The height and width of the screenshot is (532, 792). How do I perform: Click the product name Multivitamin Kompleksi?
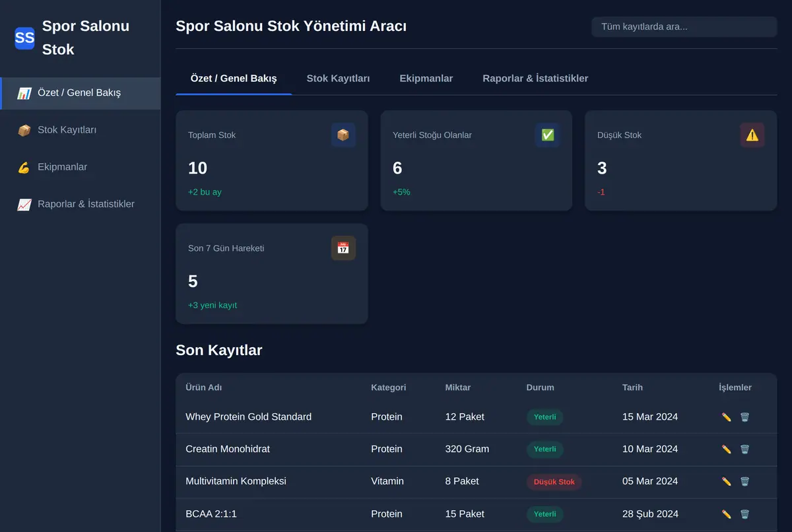click(x=236, y=482)
